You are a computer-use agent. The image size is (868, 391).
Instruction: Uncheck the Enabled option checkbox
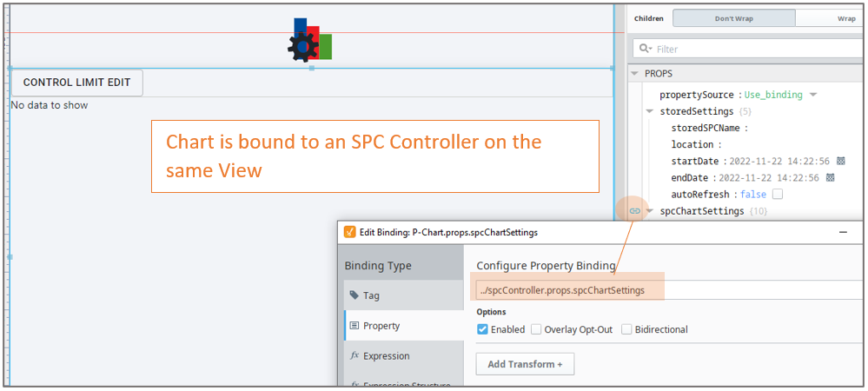pos(482,329)
